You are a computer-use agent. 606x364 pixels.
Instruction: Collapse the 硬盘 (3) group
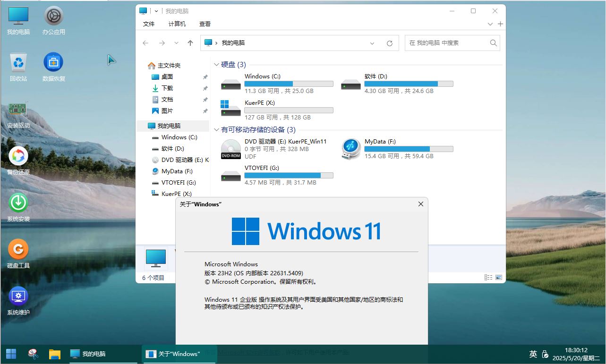pos(217,65)
